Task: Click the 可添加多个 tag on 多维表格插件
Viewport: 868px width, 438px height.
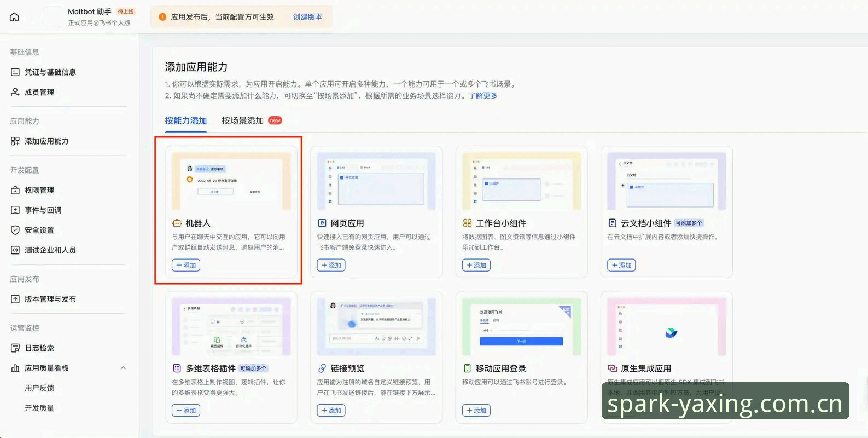Action: click(x=253, y=368)
